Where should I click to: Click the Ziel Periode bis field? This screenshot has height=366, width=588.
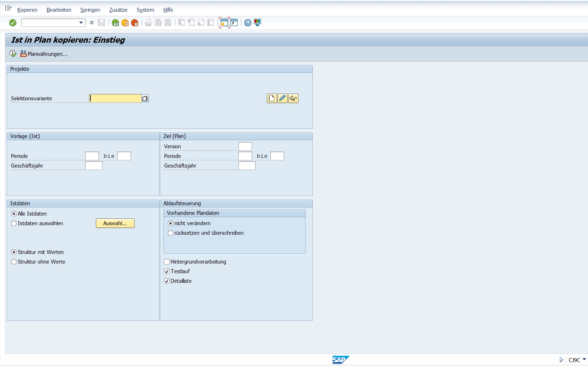click(x=277, y=156)
